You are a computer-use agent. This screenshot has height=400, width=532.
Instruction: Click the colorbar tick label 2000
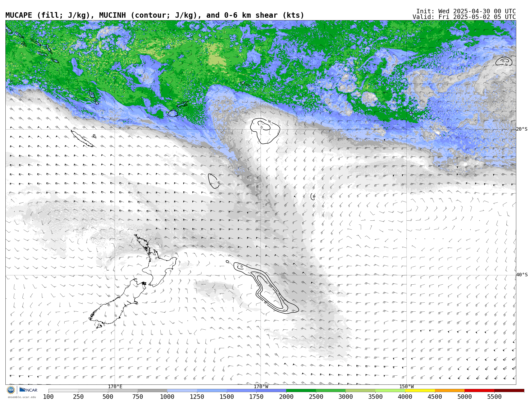(286, 397)
